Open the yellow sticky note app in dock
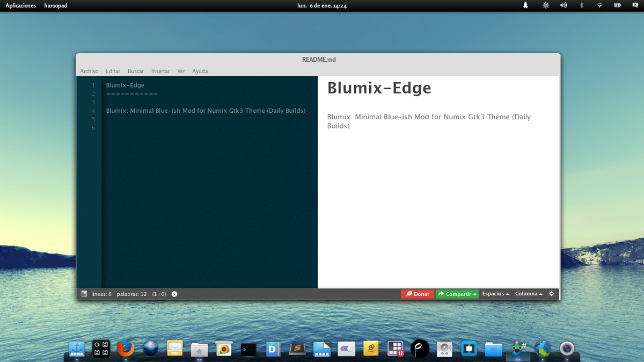 click(x=371, y=349)
